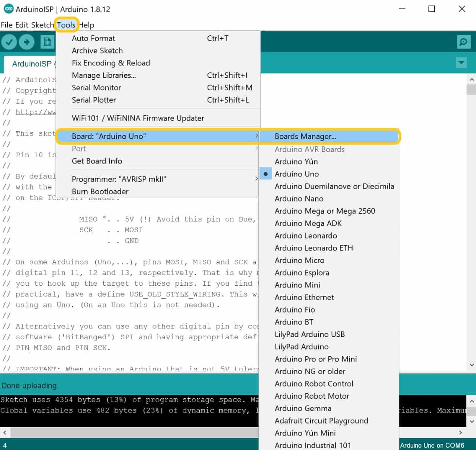Screen dimensions: 476x450
Task: Expand the Programmer: "AVRISP mkII" submenu
Action: 158,179
